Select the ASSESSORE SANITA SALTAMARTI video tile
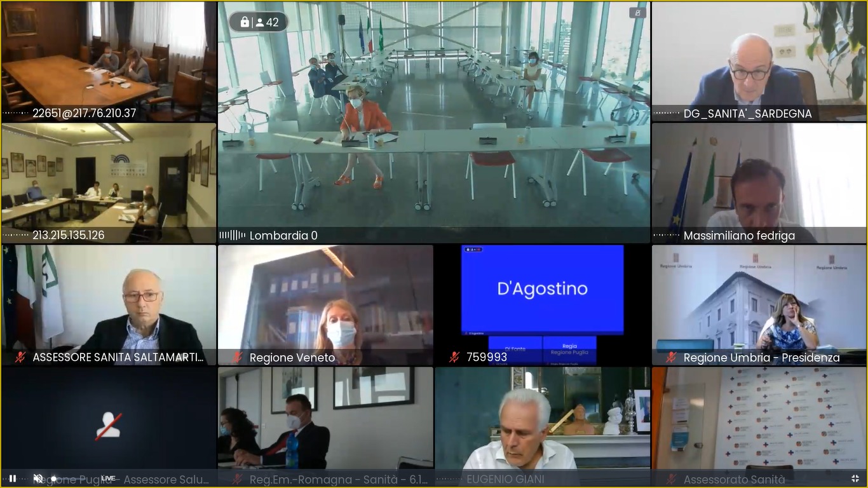 pyautogui.click(x=109, y=305)
